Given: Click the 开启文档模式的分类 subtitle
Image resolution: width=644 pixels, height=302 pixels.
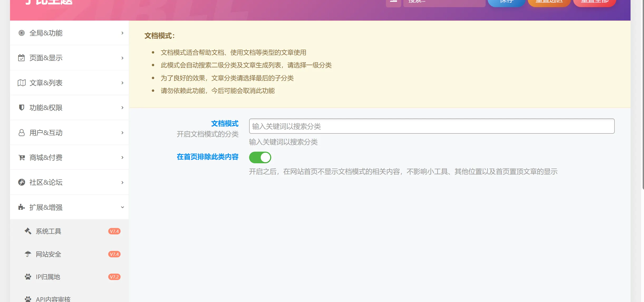Looking at the screenshot, I should [x=207, y=134].
